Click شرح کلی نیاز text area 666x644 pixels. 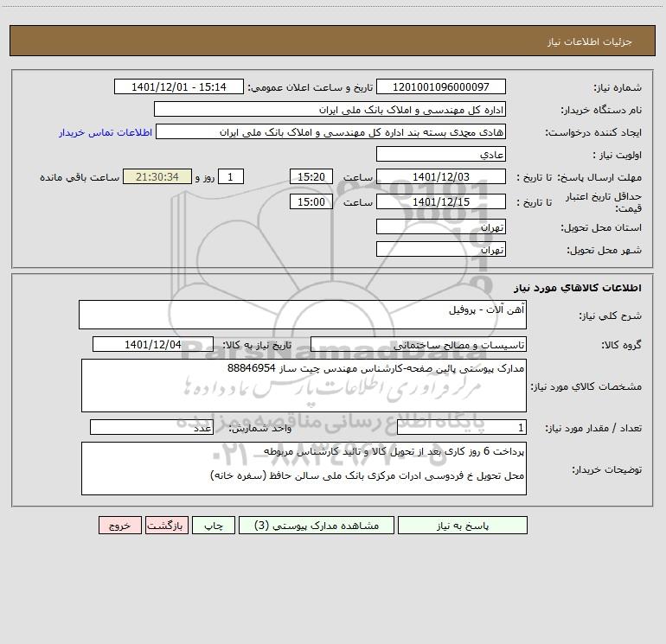[x=303, y=315]
